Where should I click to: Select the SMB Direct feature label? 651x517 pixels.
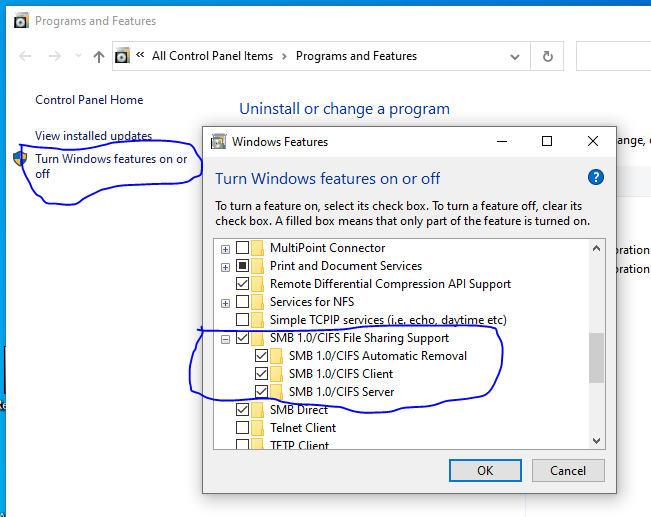click(x=298, y=410)
